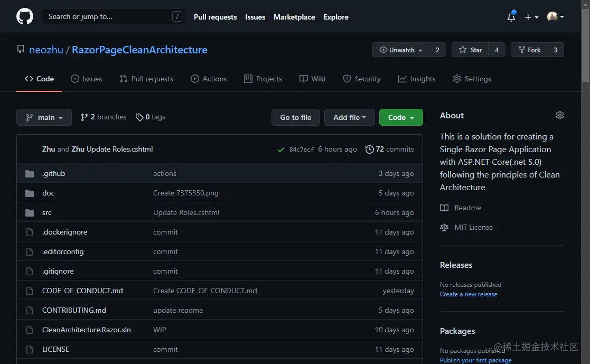Open the Releases heading link

tap(456, 265)
